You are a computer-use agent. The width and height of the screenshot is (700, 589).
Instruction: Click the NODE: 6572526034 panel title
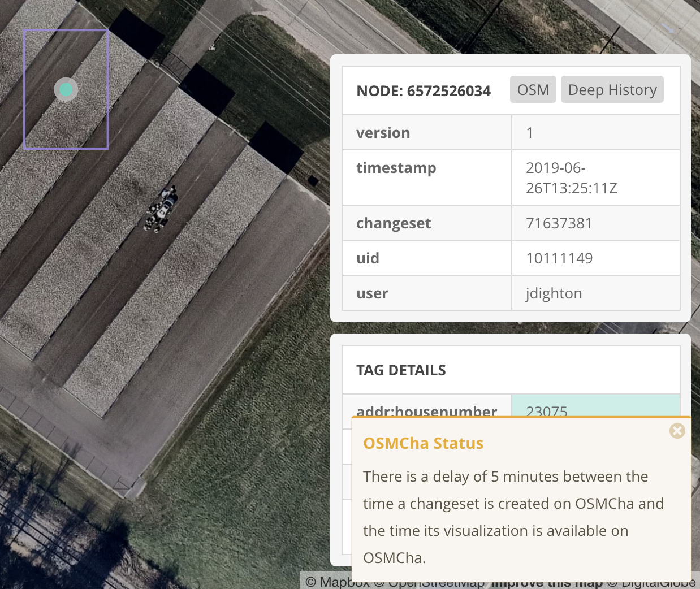[x=424, y=90]
